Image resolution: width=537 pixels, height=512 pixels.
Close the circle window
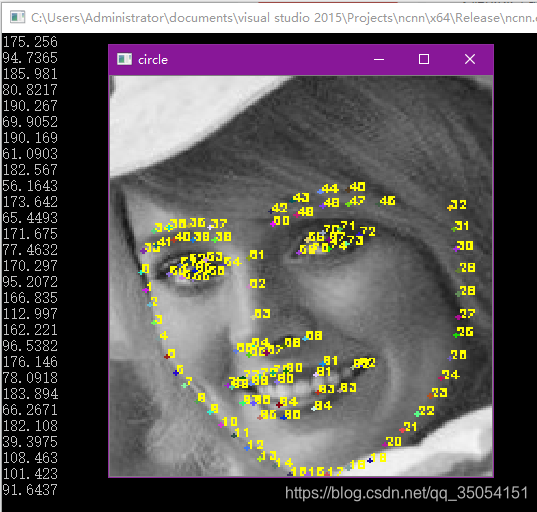(x=470, y=59)
